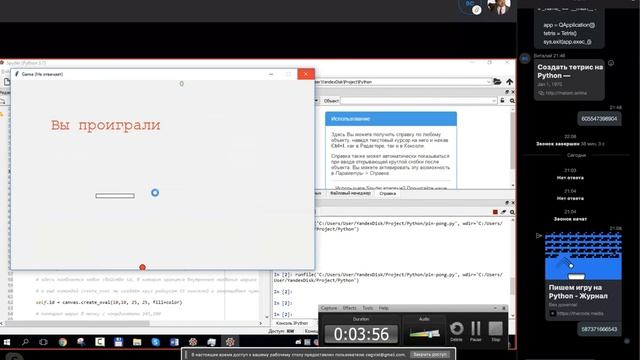Click the Вы проиграли text in the game

(x=106, y=125)
